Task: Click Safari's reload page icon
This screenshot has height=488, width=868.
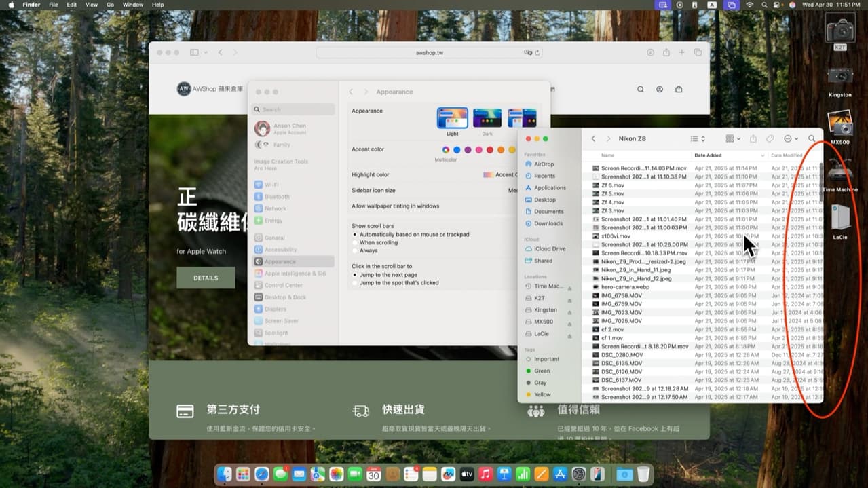Action: coord(537,52)
